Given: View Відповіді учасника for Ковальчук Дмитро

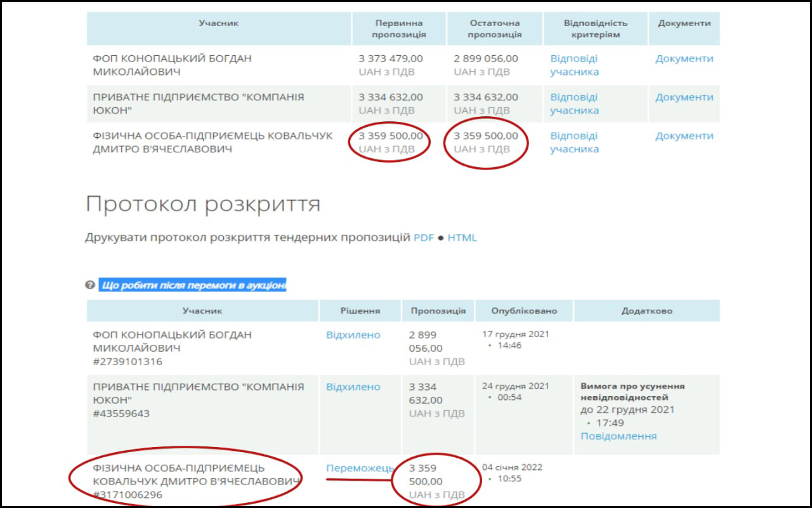Looking at the screenshot, I should (574, 142).
